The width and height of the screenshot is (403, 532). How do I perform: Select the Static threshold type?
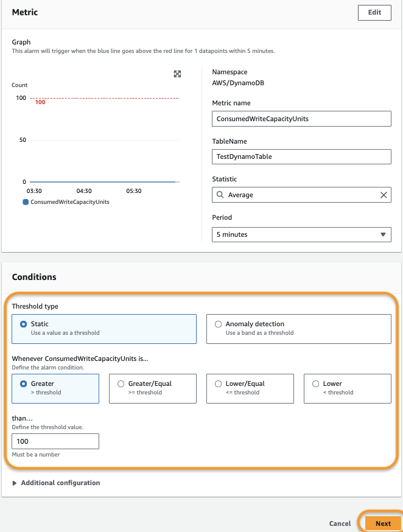point(104,329)
